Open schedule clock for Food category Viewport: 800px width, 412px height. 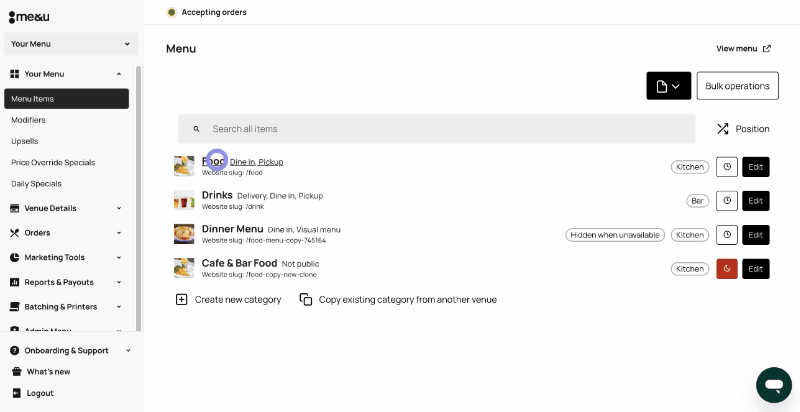click(x=727, y=167)
